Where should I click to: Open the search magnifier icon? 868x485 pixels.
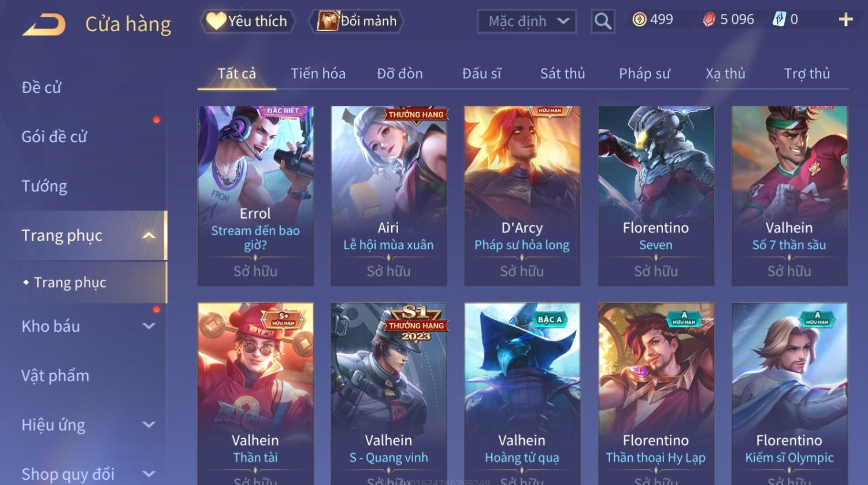pyautogui.click(x=603, y=21)
